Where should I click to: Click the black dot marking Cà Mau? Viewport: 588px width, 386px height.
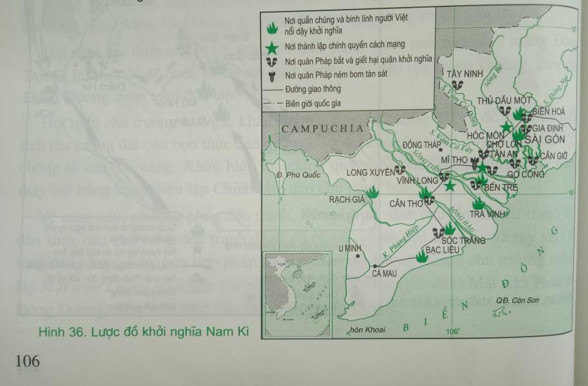click(374, 266)
